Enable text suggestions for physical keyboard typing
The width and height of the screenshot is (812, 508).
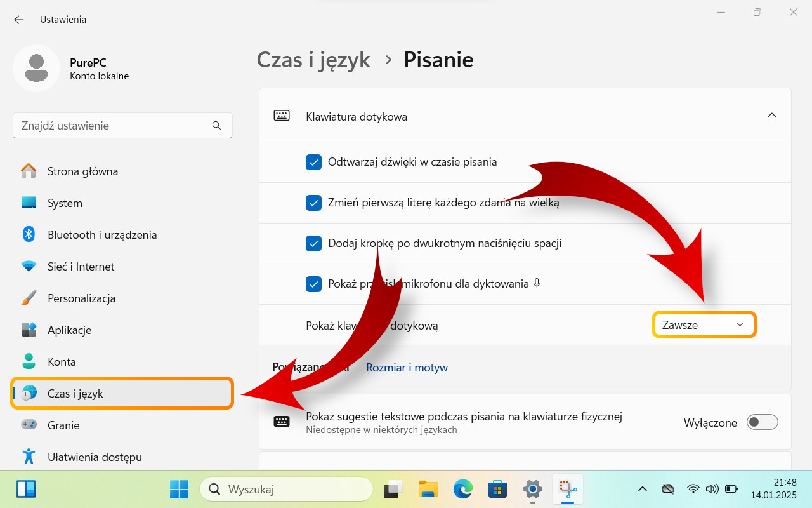[762, 422]
